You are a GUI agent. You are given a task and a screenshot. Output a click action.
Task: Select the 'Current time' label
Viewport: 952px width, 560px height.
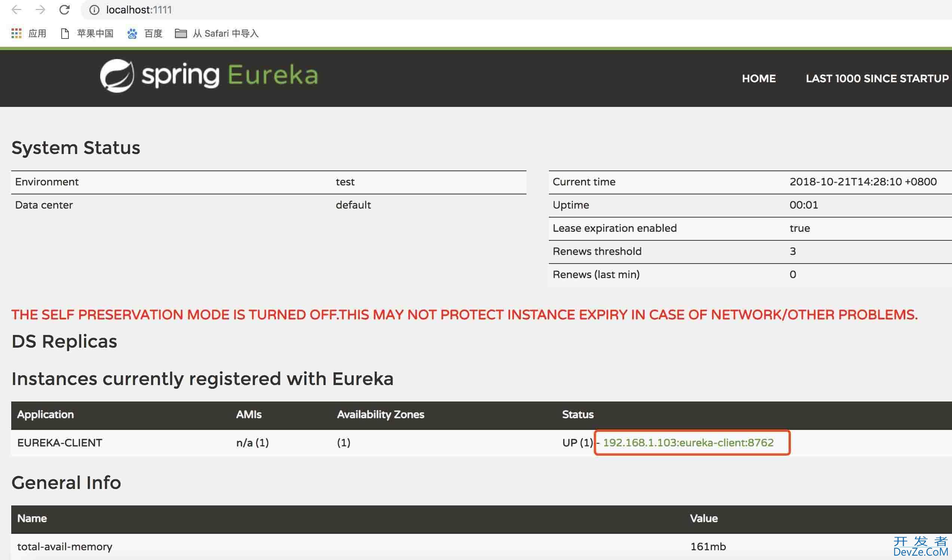coord(584,182)
